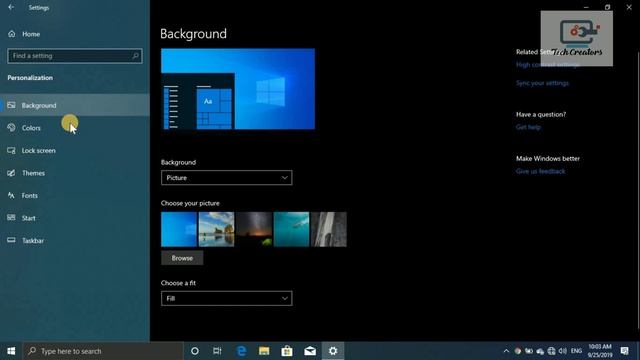The height and width of the screenshot is (360, 640).
Task: Click the Home house icon
Action: pyautogui.click(x=11, y=34)
